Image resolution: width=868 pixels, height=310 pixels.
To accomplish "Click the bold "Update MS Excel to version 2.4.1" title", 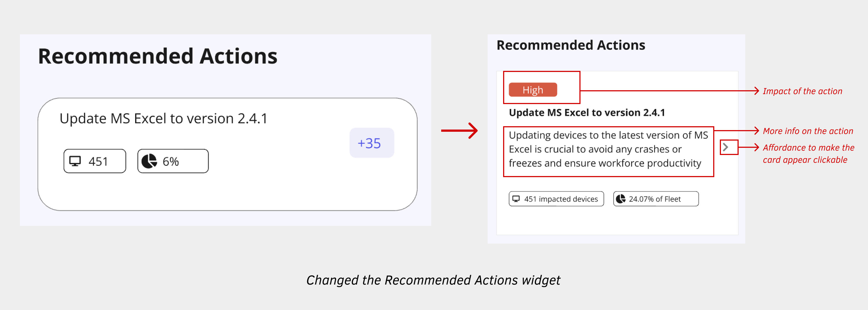I will pos(587,113).
